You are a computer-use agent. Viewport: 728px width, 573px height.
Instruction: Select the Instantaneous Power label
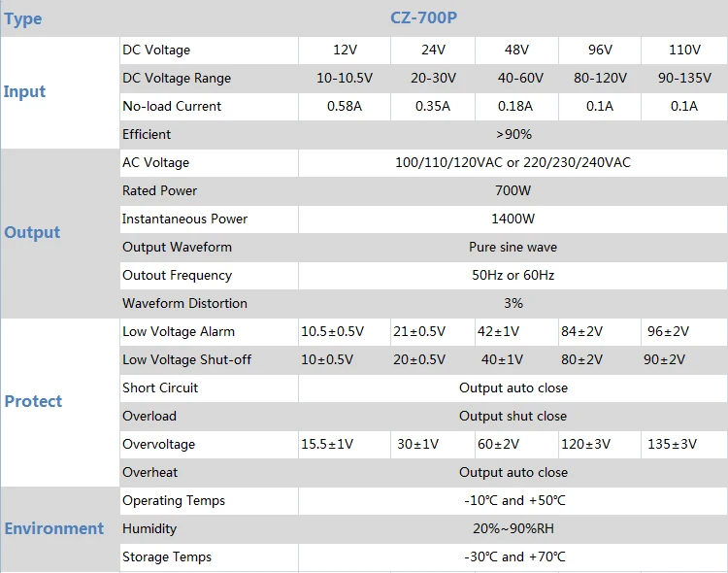184,219
